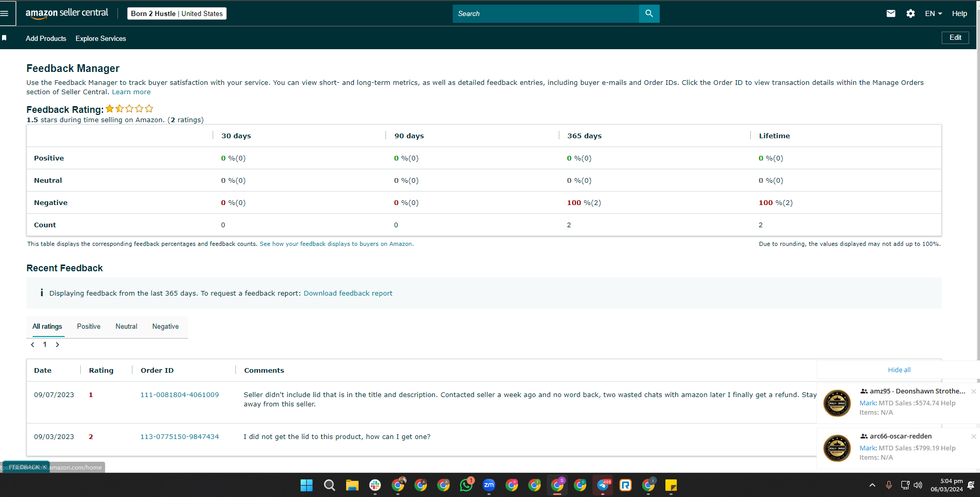Go to previous feedback page arrow
Image resolution: width=980 pixels, height=497 pixels.
[x=33, y=344]
